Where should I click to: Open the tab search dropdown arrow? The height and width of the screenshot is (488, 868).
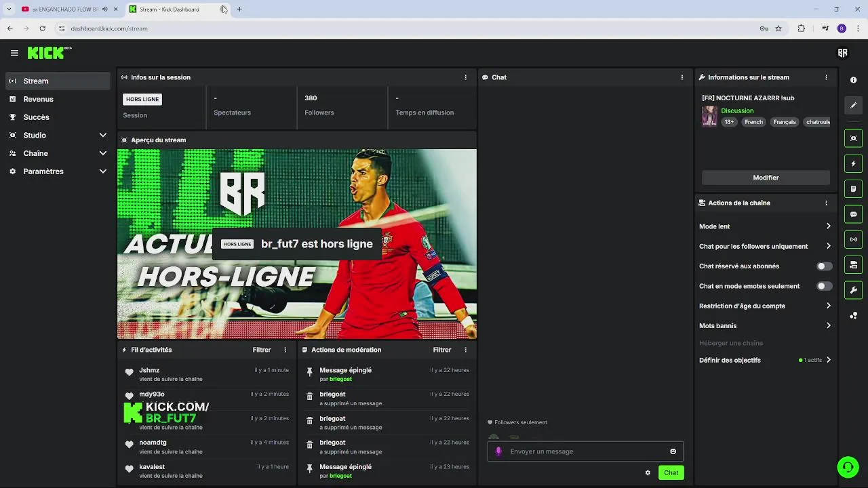pyautogui.click(x=9, y=9)
